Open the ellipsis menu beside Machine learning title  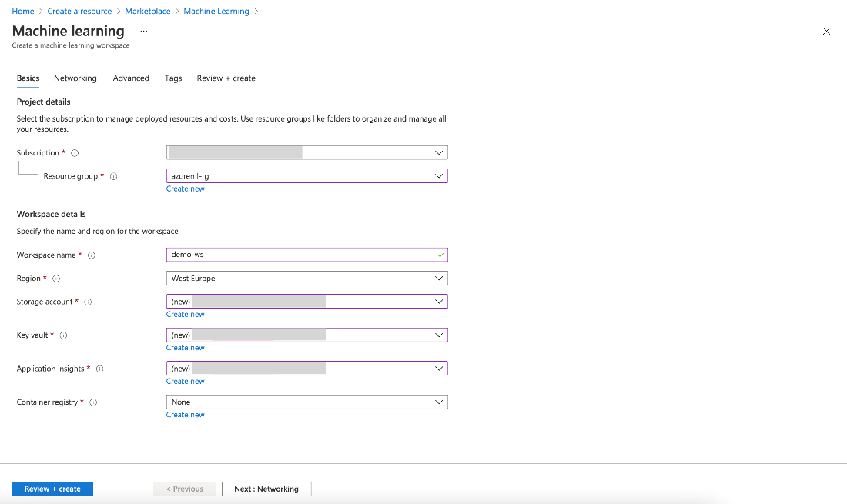click(x=144, y=32)
